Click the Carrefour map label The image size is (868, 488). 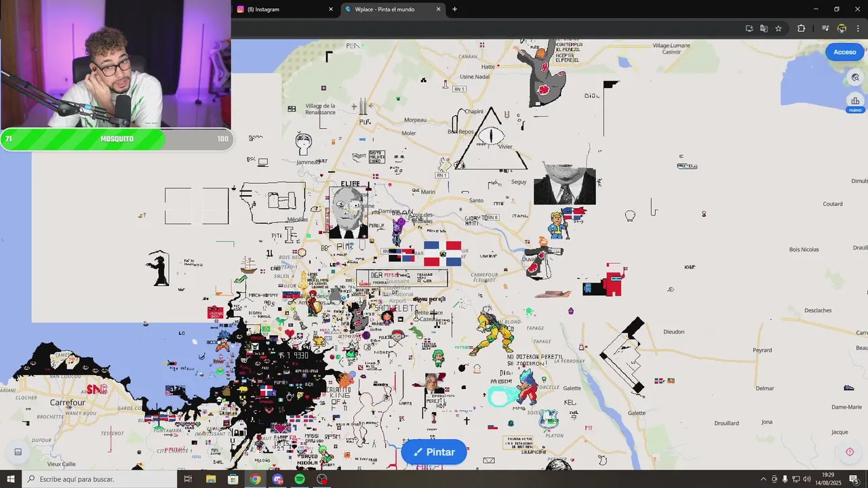67,403
